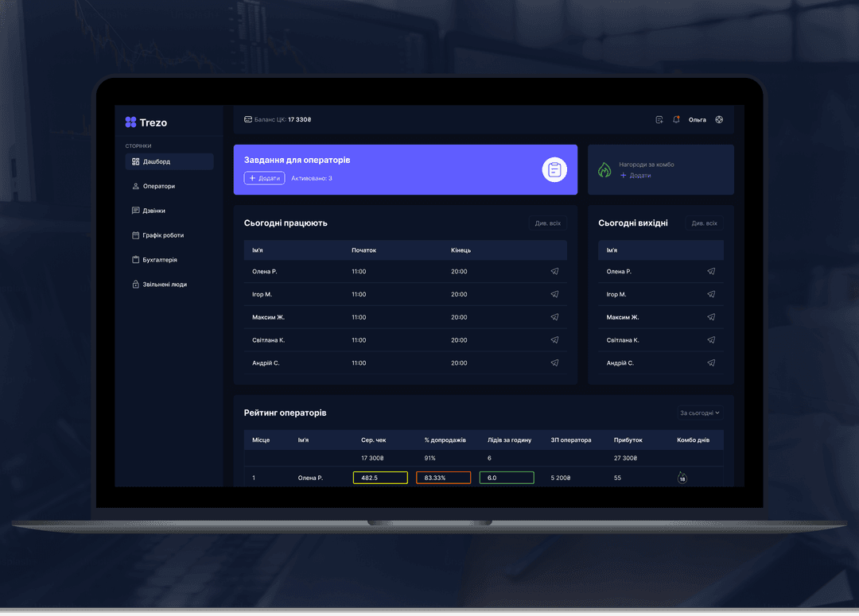Viewport: 859px width, 616px height.
Task: Click the yellow-bordered 482.5 average check field
Action: coord(380,478)
